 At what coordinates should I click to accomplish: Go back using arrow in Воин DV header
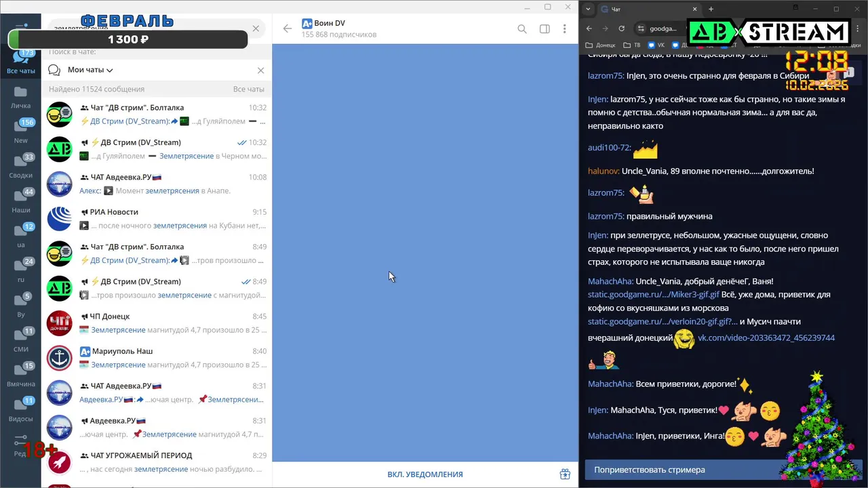point(288,28)
